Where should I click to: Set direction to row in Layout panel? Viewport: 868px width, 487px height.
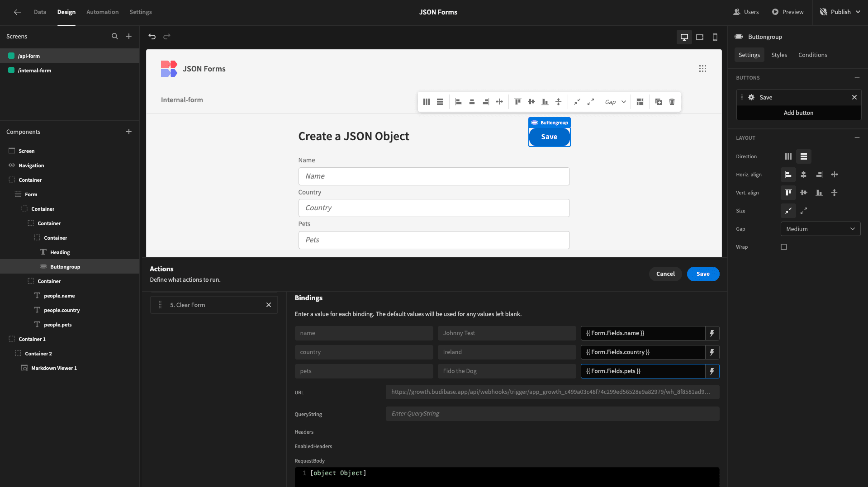(788, 156)
